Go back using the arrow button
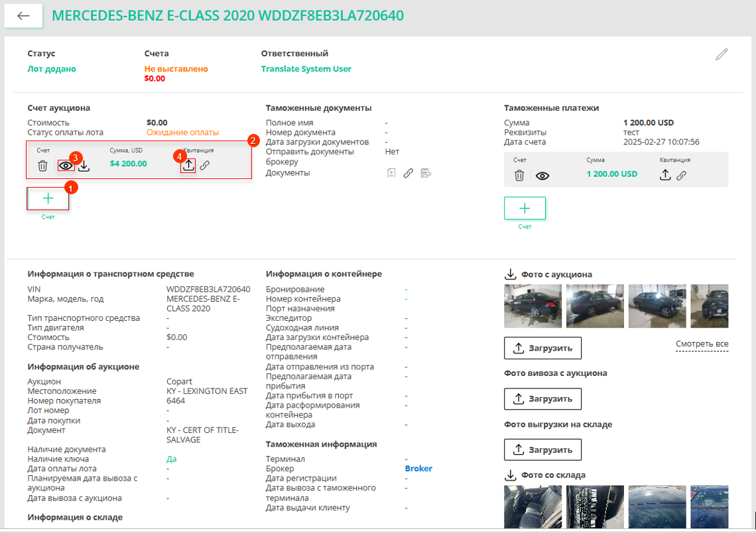 (x=23, y=16)
